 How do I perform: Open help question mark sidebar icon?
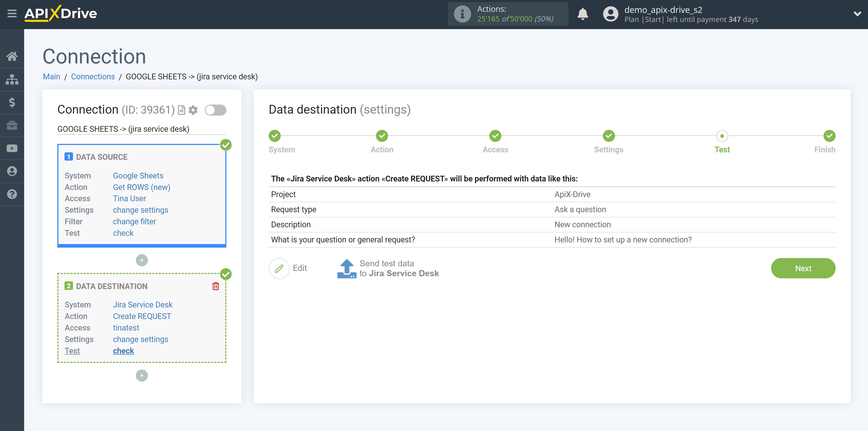pyautogui.click(x=12, y=194)
